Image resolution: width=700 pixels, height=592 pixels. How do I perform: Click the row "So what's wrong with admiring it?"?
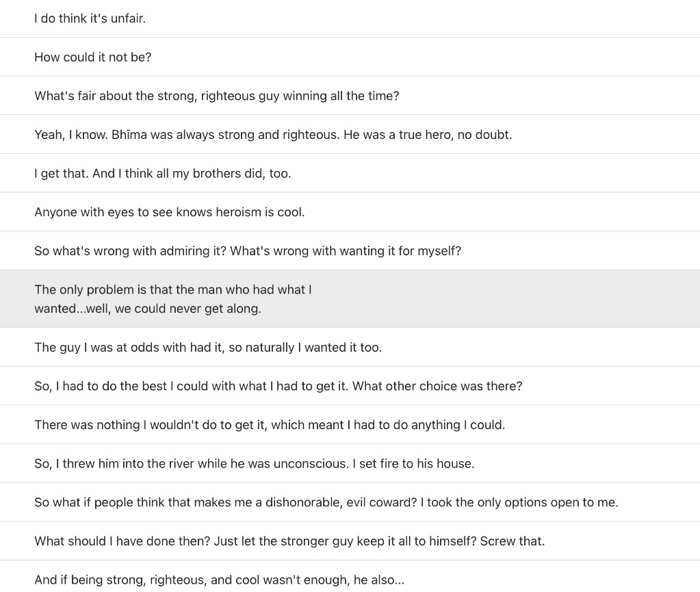click(350, 250)
